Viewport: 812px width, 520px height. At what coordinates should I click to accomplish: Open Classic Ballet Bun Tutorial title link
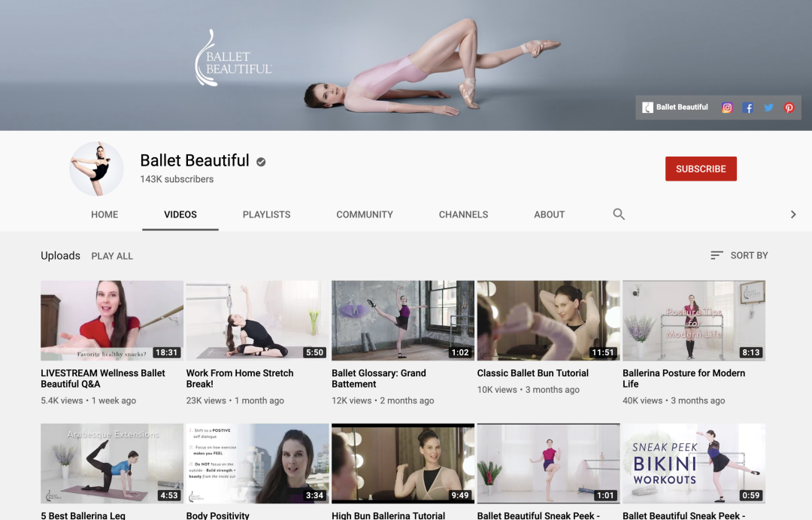pyautogui.click(x=532, y=373)
